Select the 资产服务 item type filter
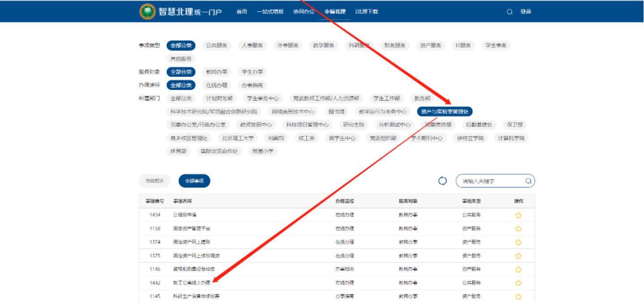 [431, 45]
